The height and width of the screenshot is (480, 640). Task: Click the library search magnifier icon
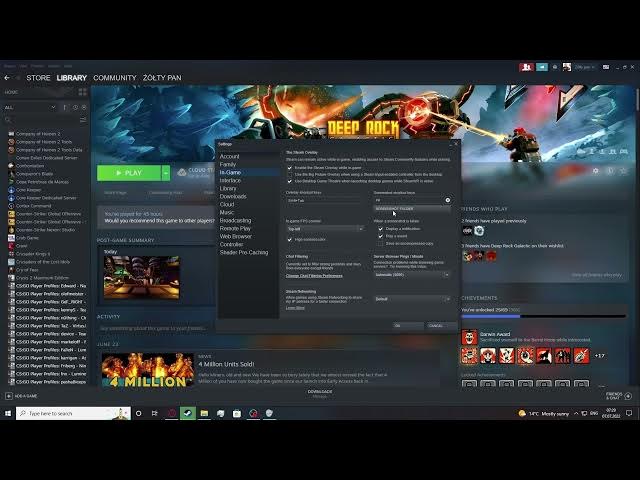(x=7, y=120)
